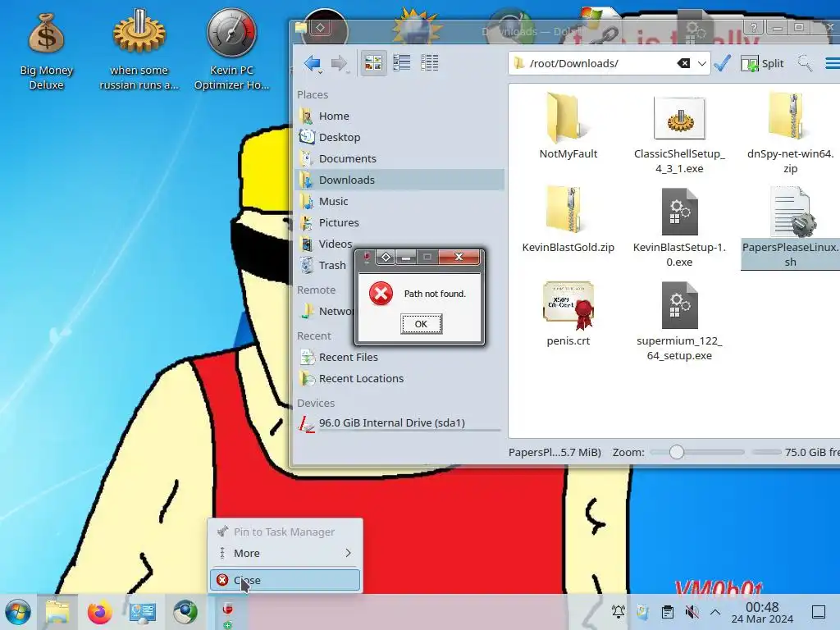
Task: Confirm location with the blue checkmark
Action: coord(722,63)
